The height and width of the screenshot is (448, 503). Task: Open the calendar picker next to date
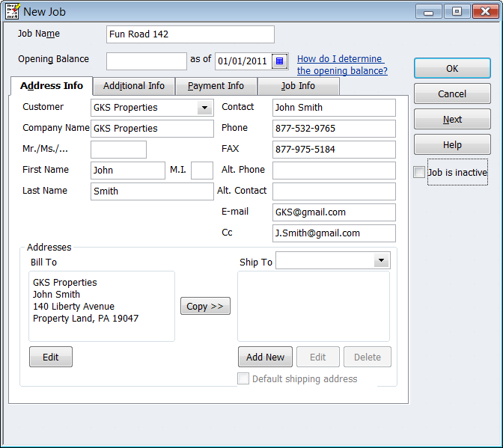[x=280, y=61]
